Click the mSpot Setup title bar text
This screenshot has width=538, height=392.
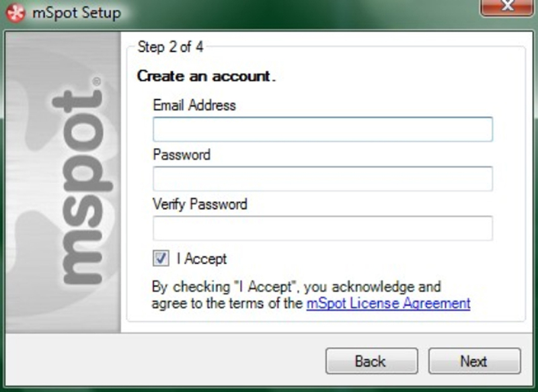click(x=77, y=13)
